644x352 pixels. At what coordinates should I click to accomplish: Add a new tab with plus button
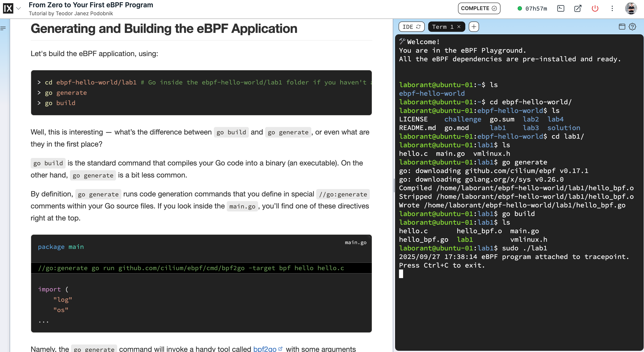474,27
